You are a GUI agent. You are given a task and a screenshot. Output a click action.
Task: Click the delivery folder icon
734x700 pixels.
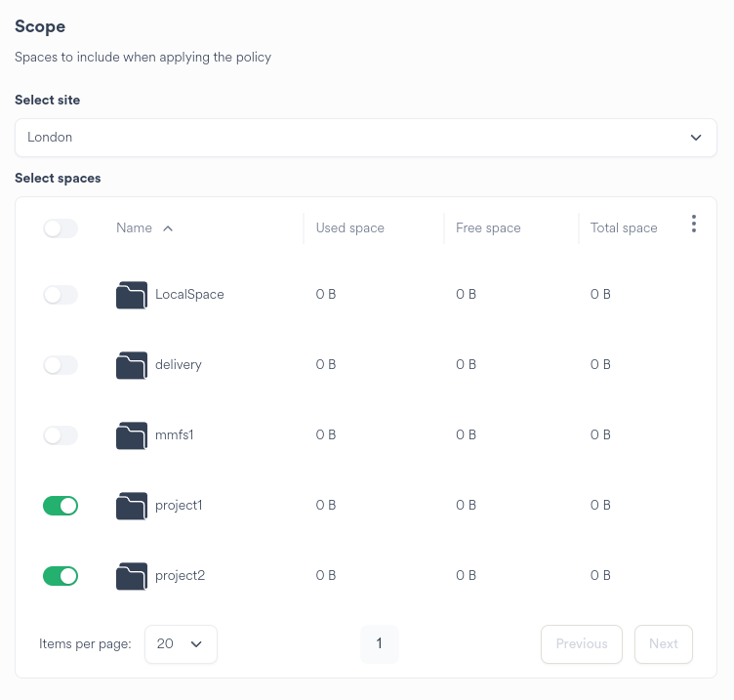click(131, 365)
